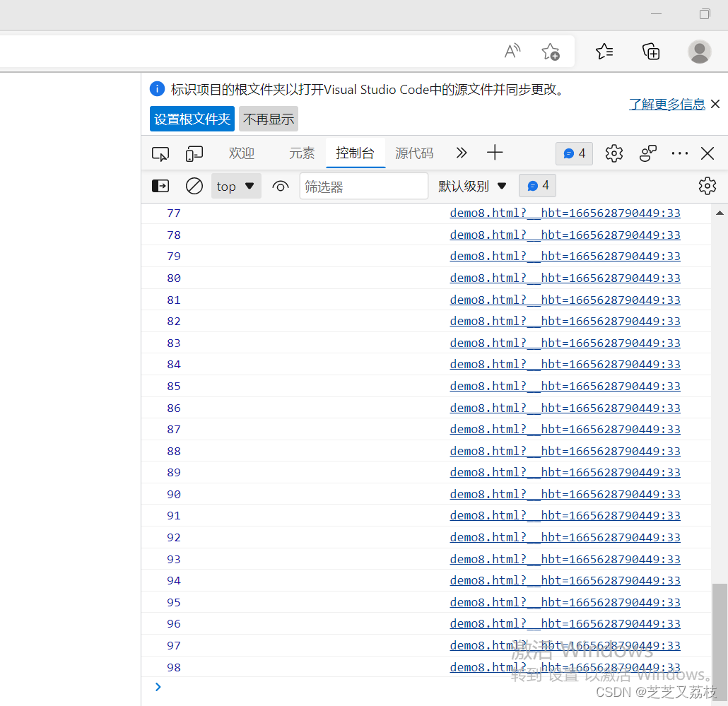Select the logged value 93
Screen dimensions: 728x706
174,559
